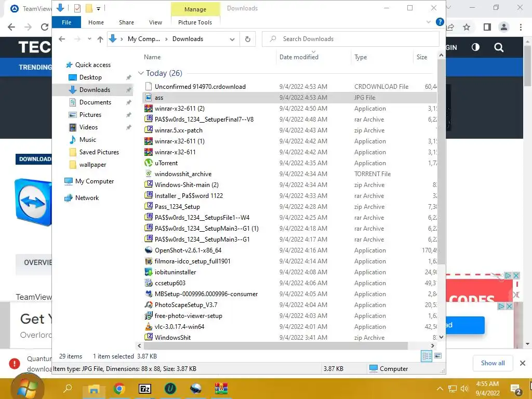Go up one folder level
This screenshot has height=399, width=532.
coord(100,39)
